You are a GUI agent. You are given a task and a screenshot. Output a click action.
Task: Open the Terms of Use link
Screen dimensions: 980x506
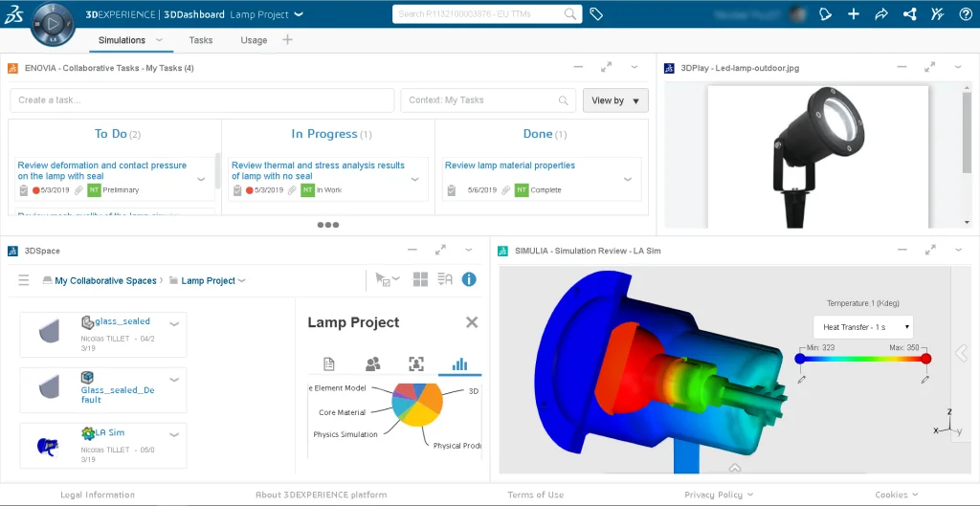[x=535, y=495]
